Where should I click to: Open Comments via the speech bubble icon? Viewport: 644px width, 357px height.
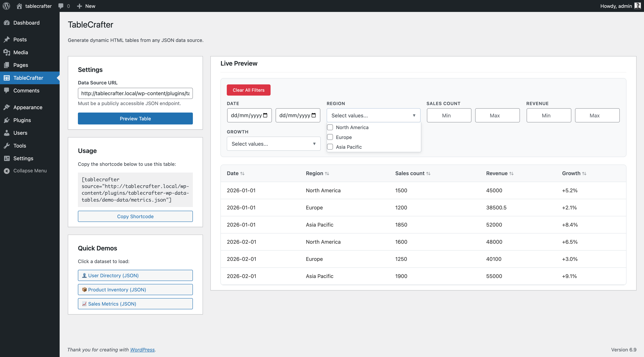(61, 6)
